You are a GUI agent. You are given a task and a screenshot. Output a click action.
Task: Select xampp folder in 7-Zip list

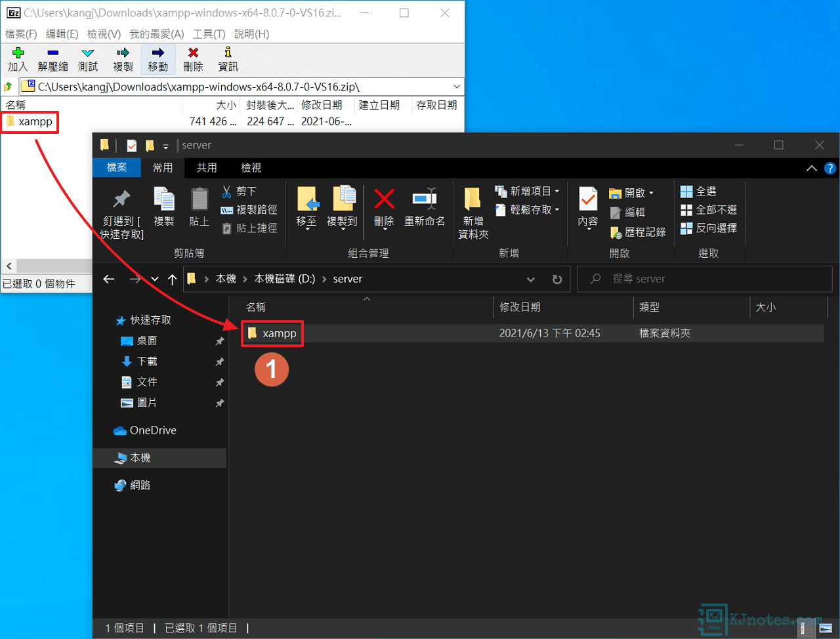30,121
